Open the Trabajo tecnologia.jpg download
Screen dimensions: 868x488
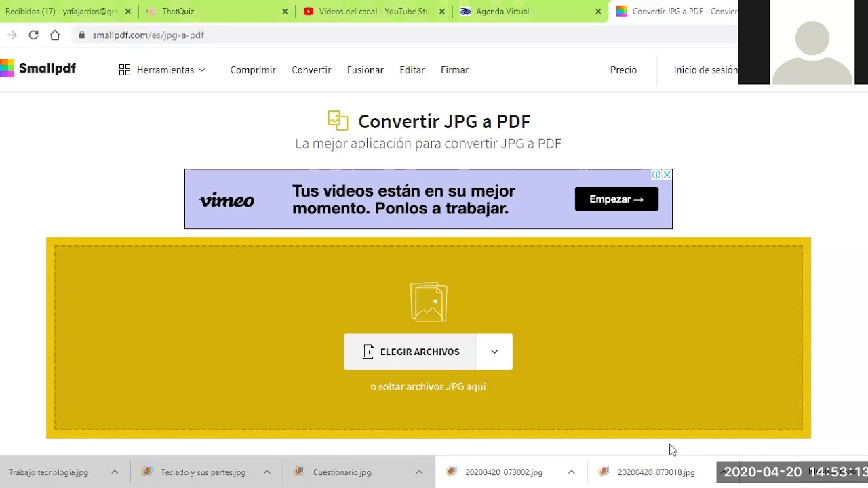(48, 472)
